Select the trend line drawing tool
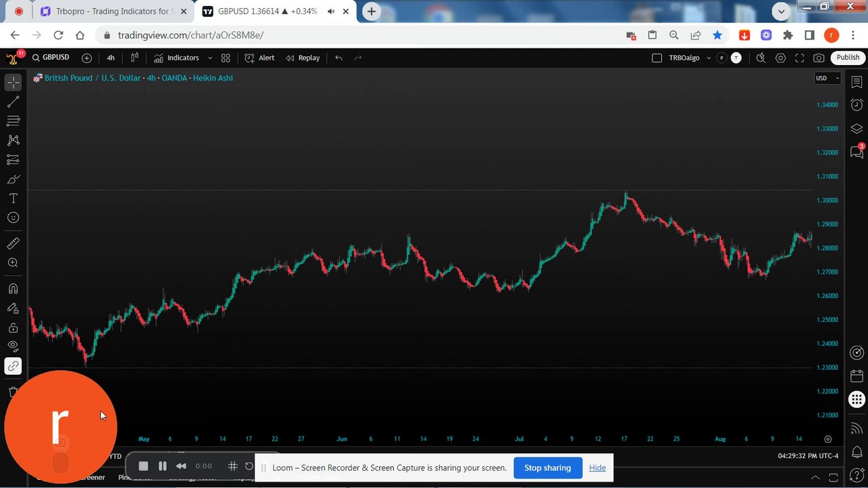Image resolution: width=868 pixels, height=488 pixels. tap(13, 102)
